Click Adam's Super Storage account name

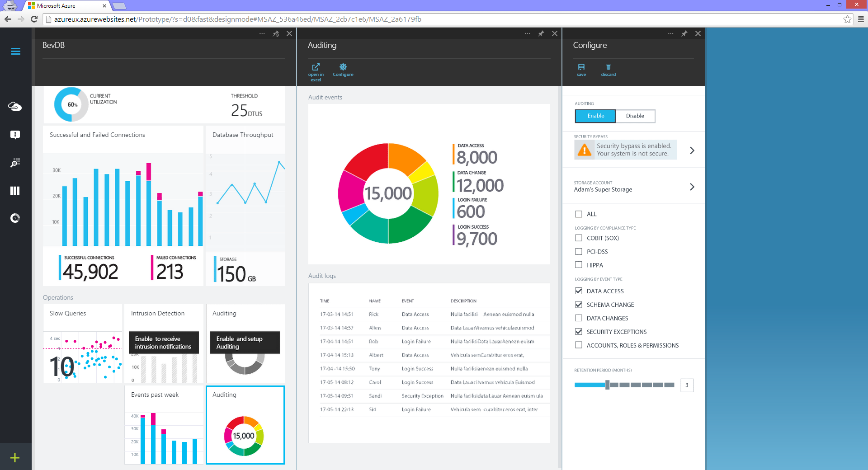click(x=603, y=190)
